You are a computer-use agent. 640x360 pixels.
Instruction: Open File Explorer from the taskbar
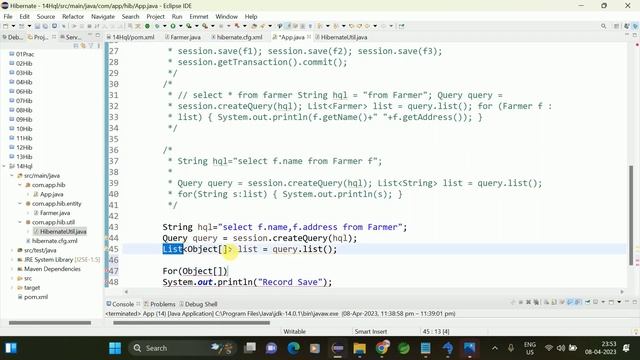[x=360, y=348]
